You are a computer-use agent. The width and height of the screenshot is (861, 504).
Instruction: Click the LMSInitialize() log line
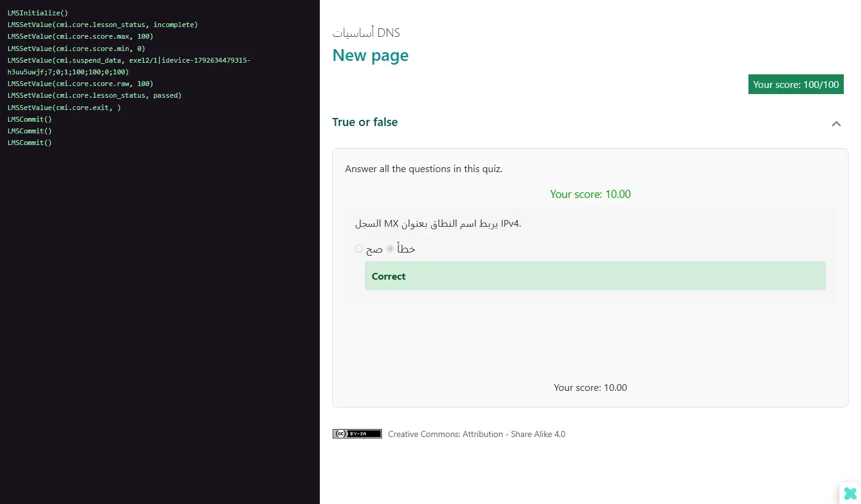[38, 13]
